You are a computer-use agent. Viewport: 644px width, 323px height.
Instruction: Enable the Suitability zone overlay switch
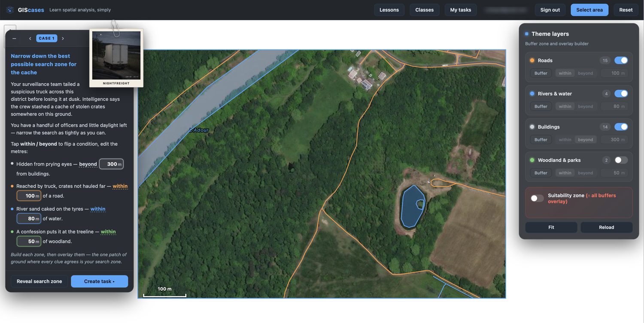tap(537, 198)
